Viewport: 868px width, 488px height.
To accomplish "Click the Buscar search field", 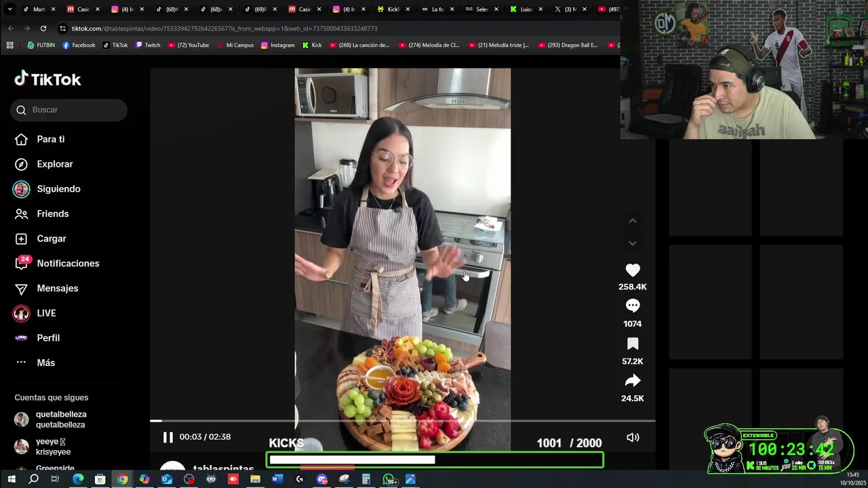I will click(68, 110).
